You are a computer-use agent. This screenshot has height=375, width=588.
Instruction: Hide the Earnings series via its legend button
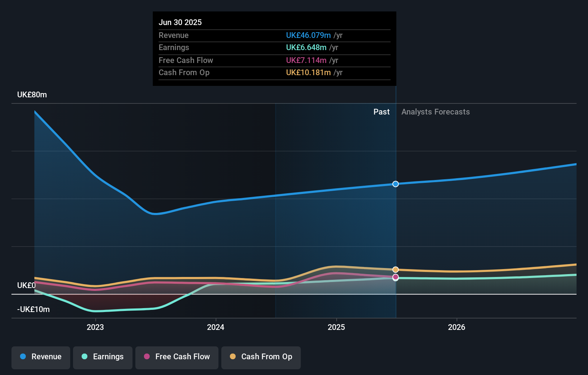(102, 357)
